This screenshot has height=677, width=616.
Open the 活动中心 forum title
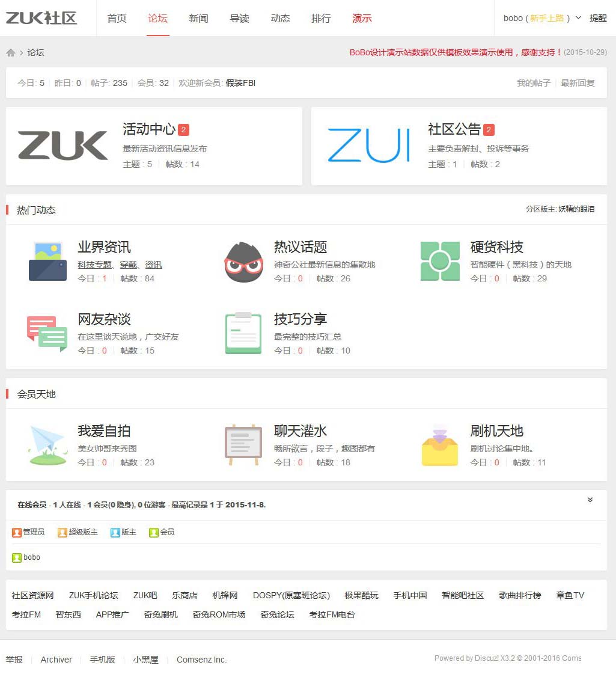pyautogui.click(x=149, y=129)
